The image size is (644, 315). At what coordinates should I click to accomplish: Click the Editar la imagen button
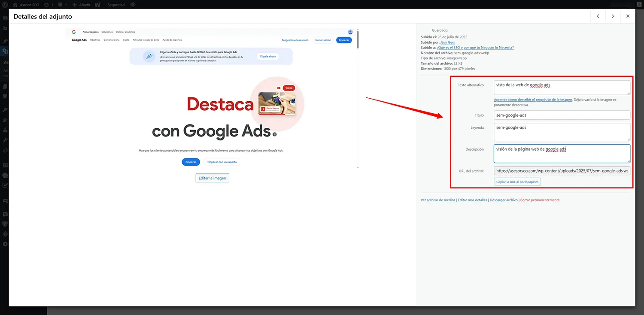tap(212, 178)
